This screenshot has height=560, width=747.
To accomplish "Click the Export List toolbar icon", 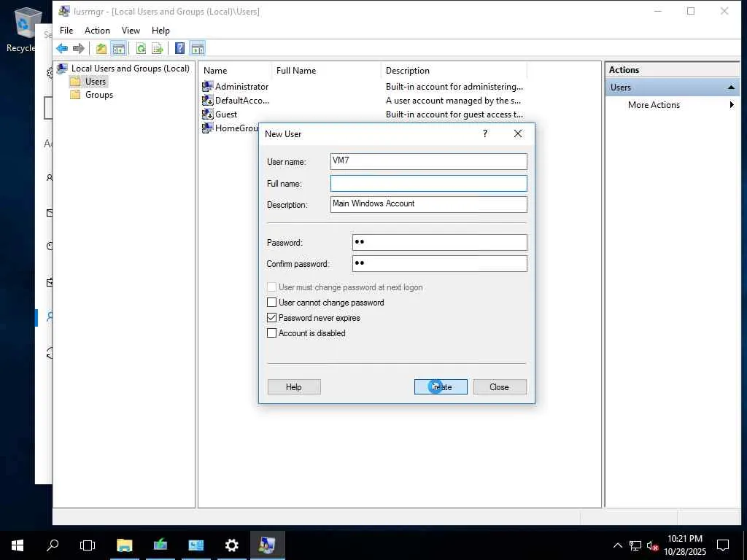I will [x=158, y=49].
